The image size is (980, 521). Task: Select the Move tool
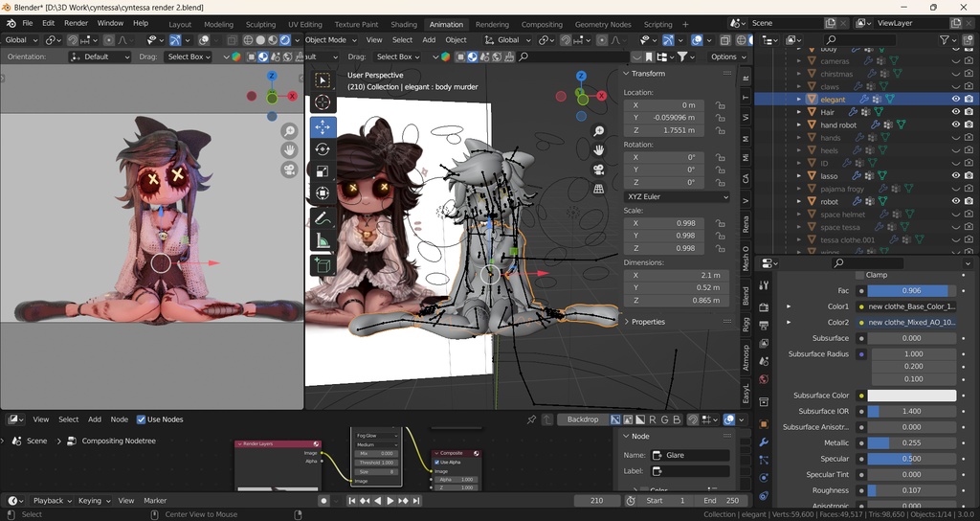pyautogui.click(x=323, y=127)
